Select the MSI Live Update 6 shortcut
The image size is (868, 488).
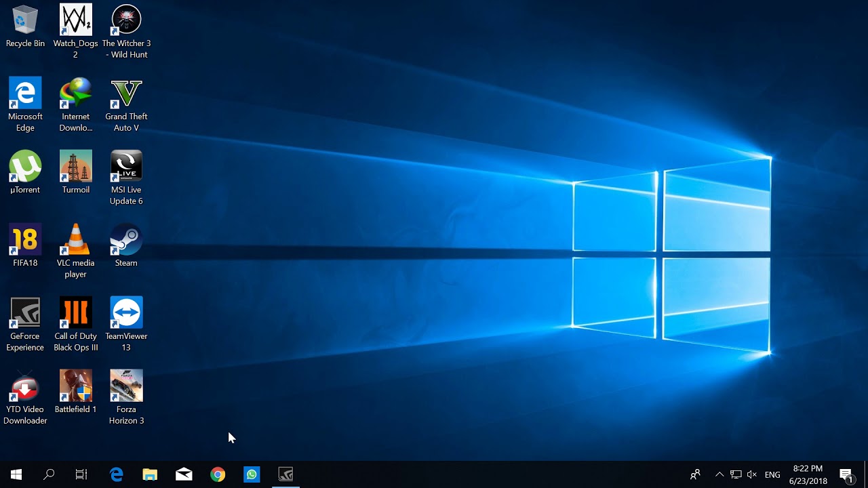click(126, 178)
